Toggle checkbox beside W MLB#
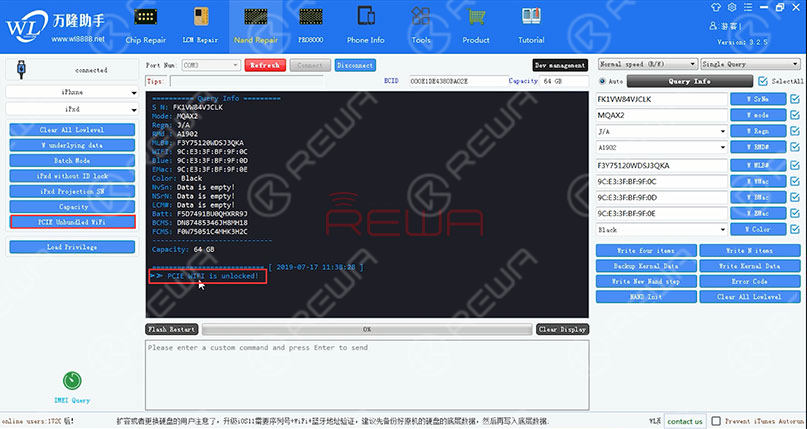The width and height of the screenshot is (807, 429). 795,165
